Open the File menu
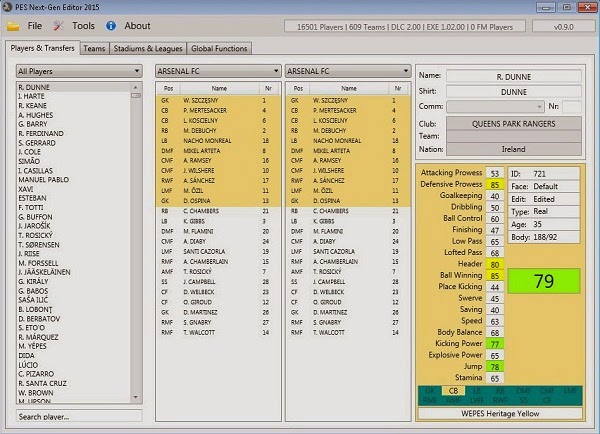The width and height of the screenshot is (600, 434). (x=34, y=26)
